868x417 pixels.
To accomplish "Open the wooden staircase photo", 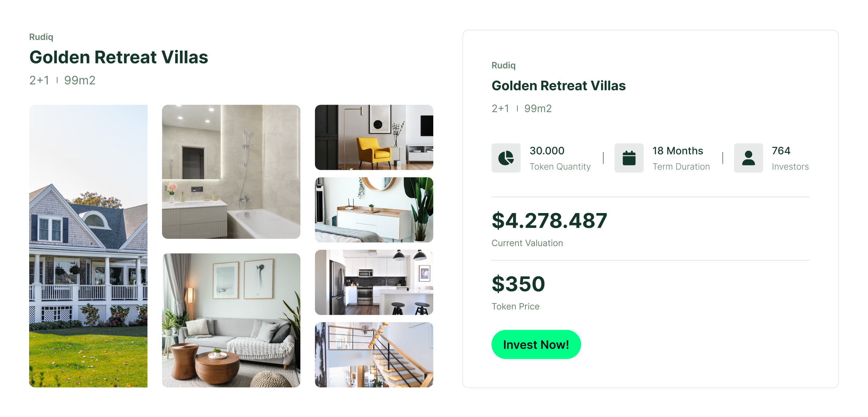I will (374, 355).
